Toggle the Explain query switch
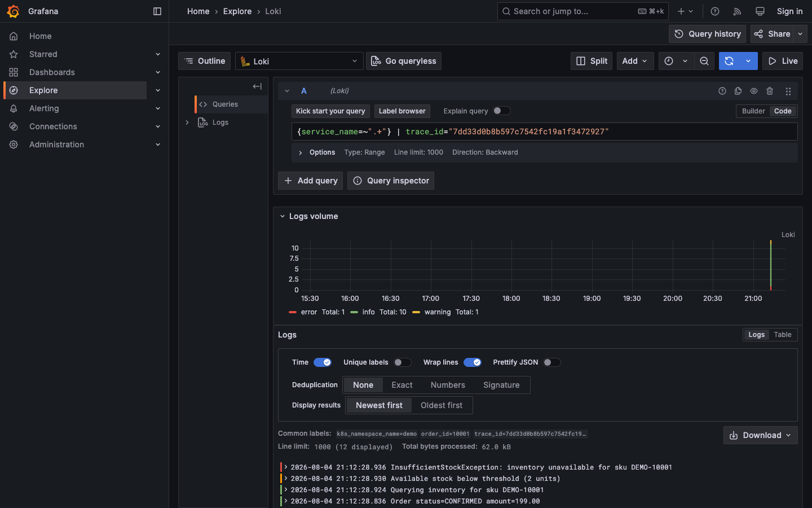Image resolution: width=812 pixels, height=508 pixels. coord(502,111)
